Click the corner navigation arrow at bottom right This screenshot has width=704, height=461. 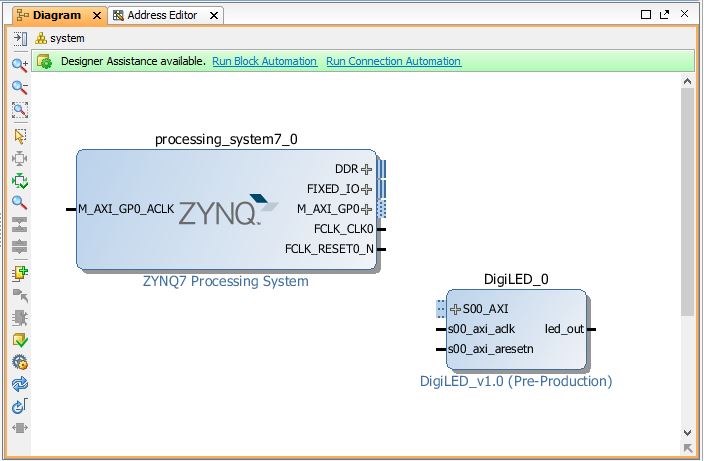tap(687, 448)
